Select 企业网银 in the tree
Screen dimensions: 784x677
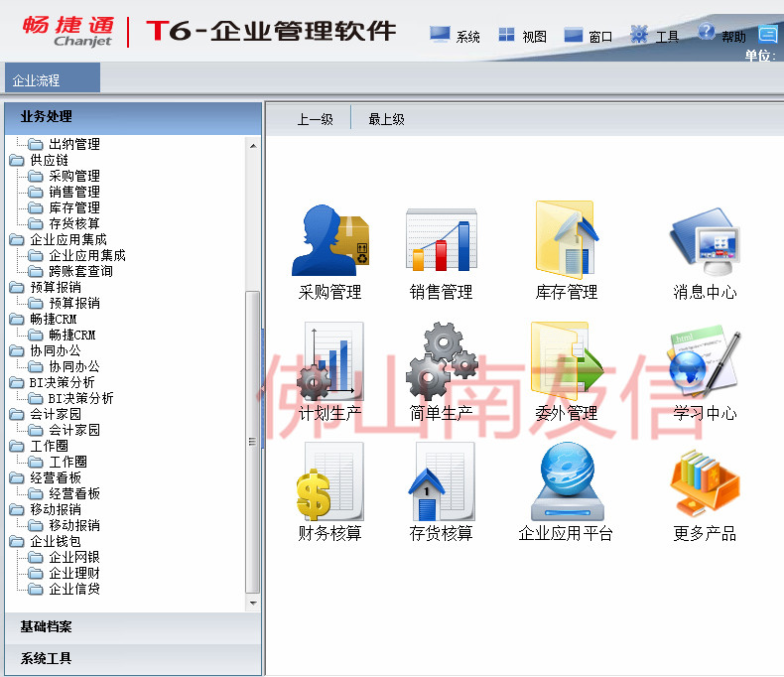pos(74,557)
